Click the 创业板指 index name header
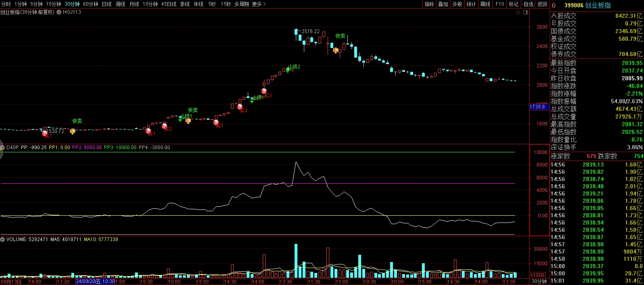 click(x=598, y=5)
